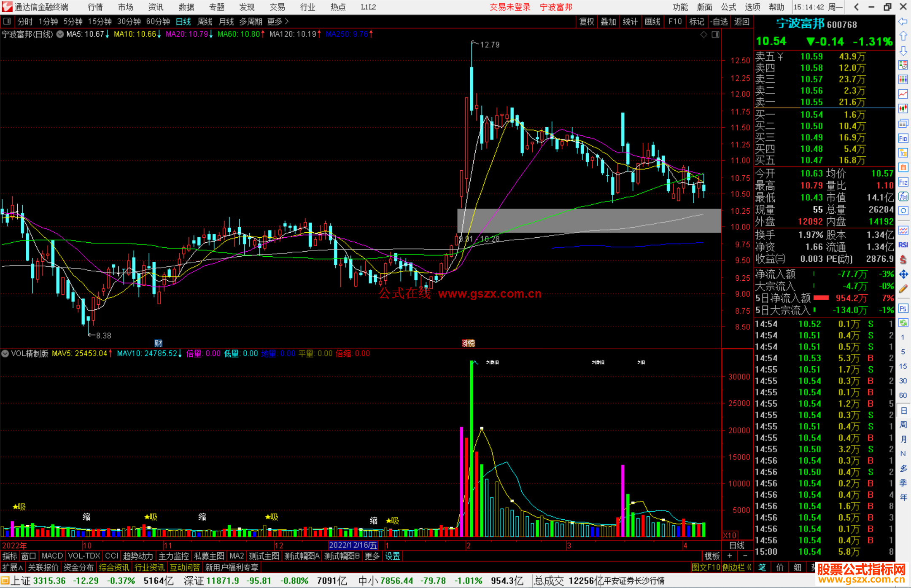The height and width of the screenshot is (588, 911).
Task: Open the orange document icon in sidebar
Action: pos(903,167)
